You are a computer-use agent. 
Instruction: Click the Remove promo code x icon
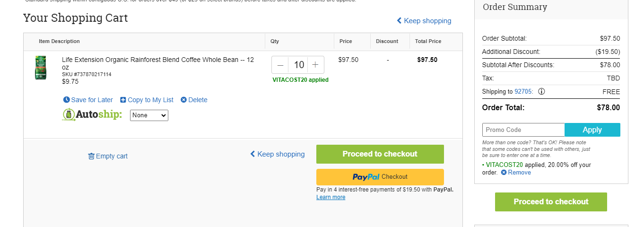(504, 173)
